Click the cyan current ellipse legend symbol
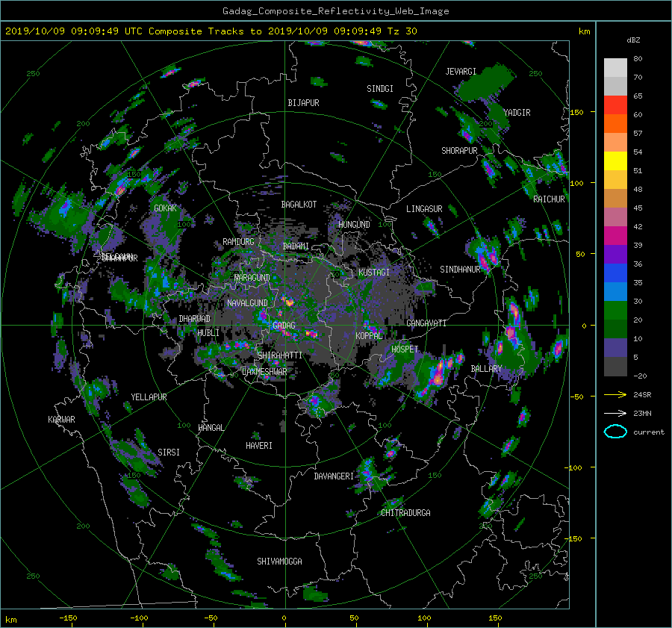The height and width of the screenshot is (628, 672). 615,432
